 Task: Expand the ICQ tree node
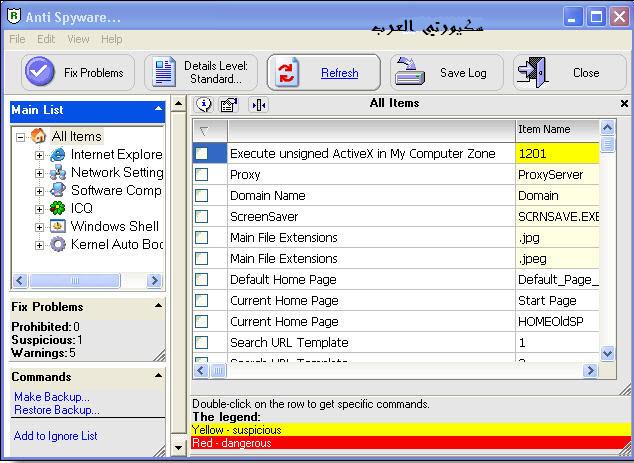click(39, 209)
